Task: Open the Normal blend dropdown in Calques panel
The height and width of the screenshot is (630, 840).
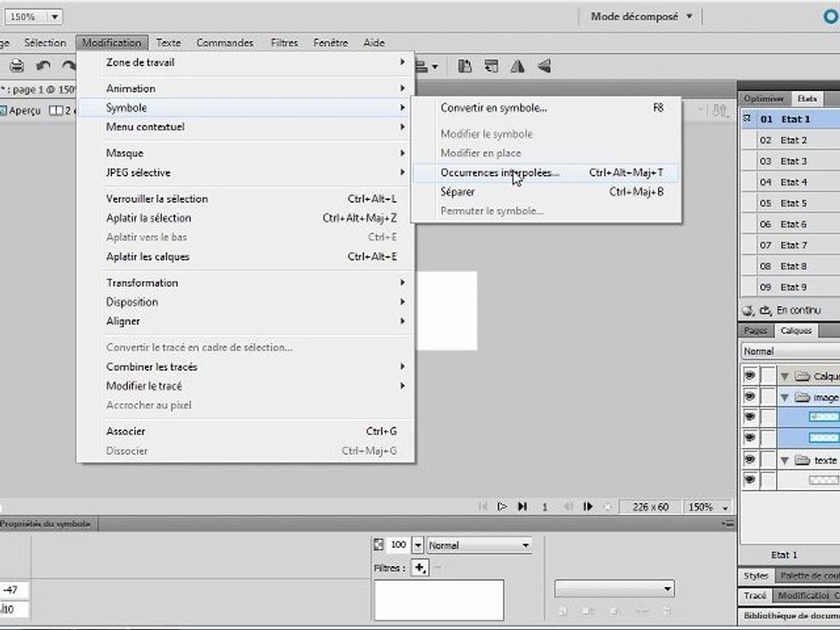Action: coord(791,351)
